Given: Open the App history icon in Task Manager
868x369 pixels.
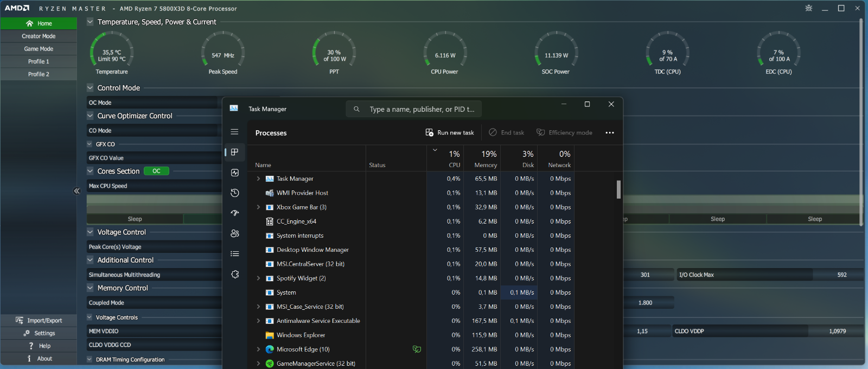Looking at the screenshot, I should [234, 193].
